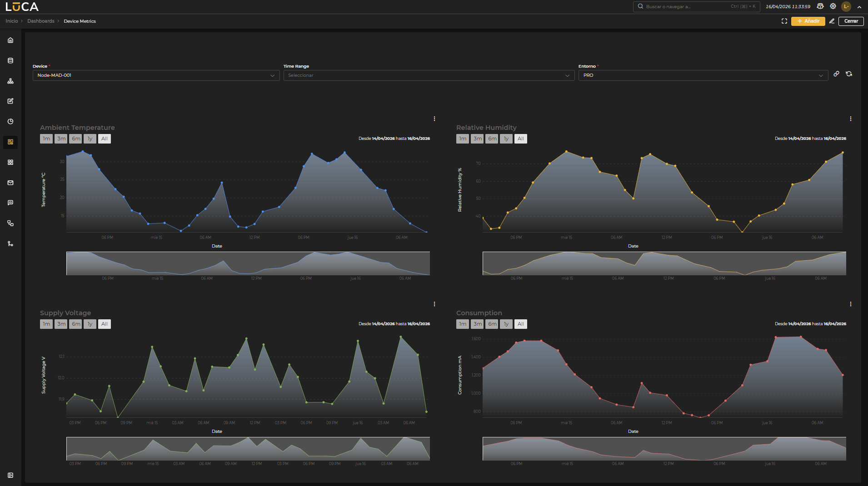Open Supply Voltage widget options menu
The image size is (868, 486).
click(434, 304)
